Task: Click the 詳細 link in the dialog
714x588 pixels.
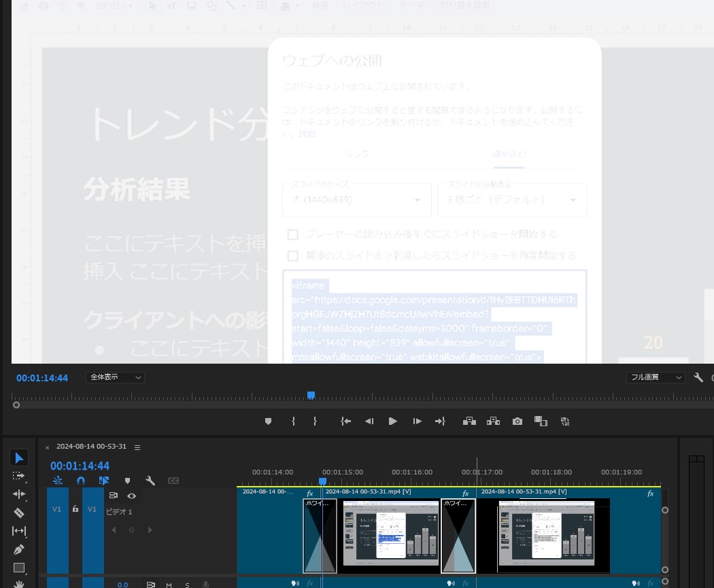Action: [x=307, y=134]
